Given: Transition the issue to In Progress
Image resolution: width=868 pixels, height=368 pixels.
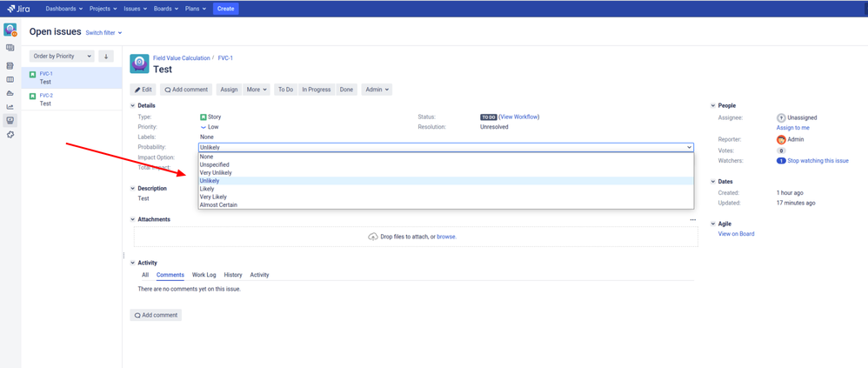Looking at the screenshot, I should (x=316, y=90).
